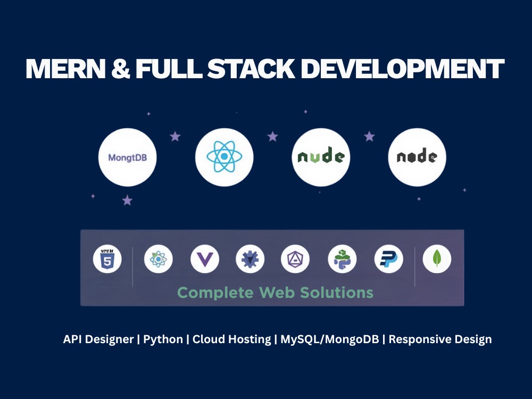Click the 'Complete Web Solutions' text
This screenshot has height=399, width=532.
pos(275,293)
